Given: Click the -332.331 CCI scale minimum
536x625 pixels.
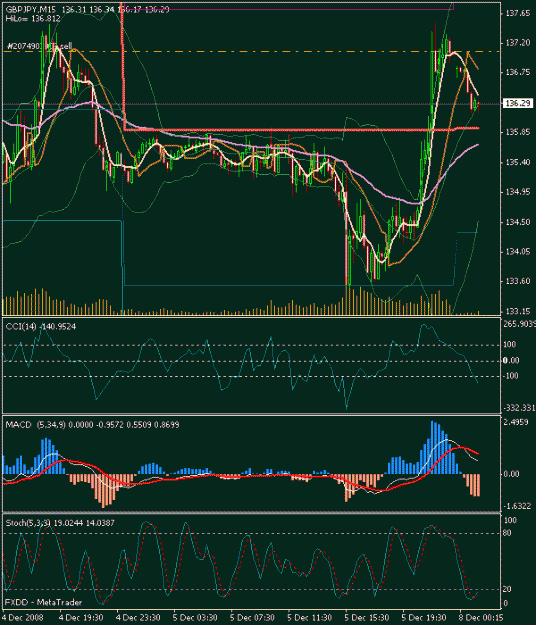Looking at the screenshot, I should 519,408.
